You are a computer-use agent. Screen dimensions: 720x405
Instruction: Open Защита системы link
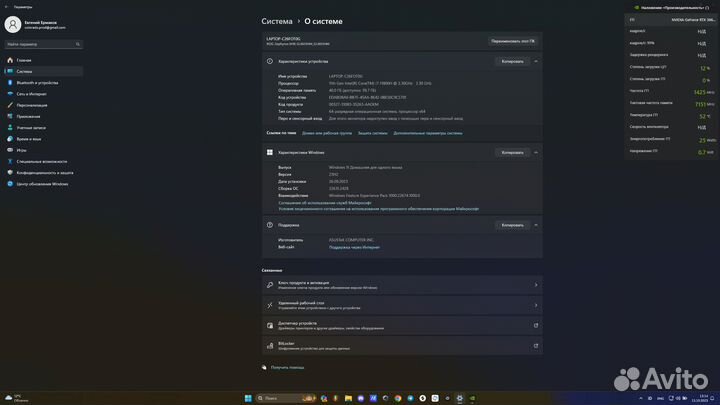coord(372,133)
